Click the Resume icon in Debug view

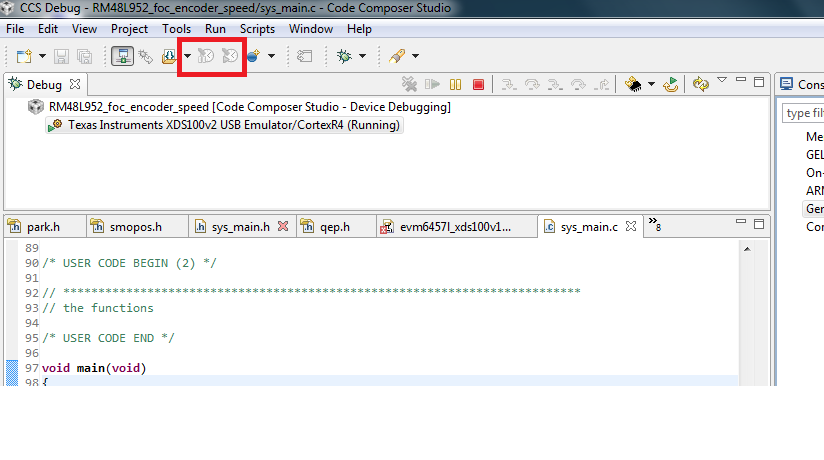pos(432,84)
